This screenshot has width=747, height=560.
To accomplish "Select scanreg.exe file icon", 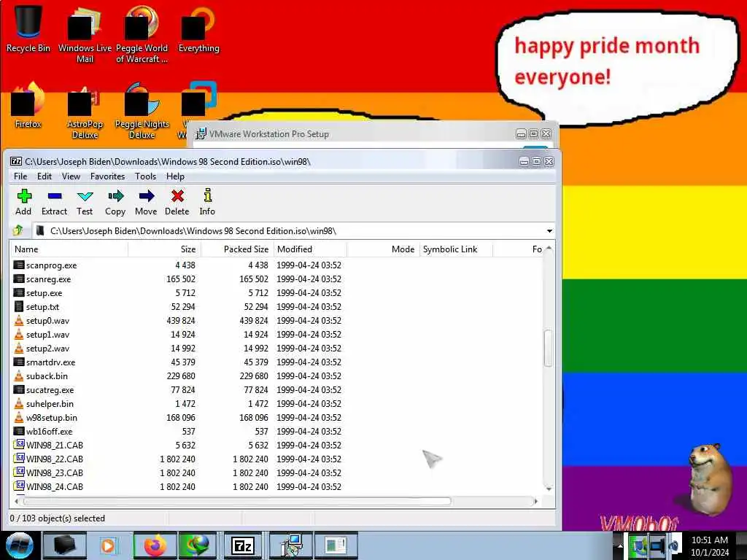I will 19,279.
